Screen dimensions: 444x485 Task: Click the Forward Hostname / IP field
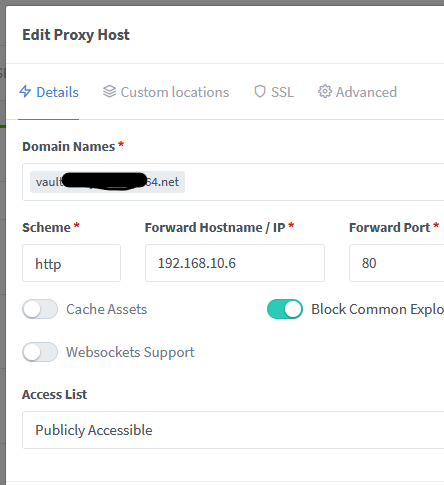[235, 263]
